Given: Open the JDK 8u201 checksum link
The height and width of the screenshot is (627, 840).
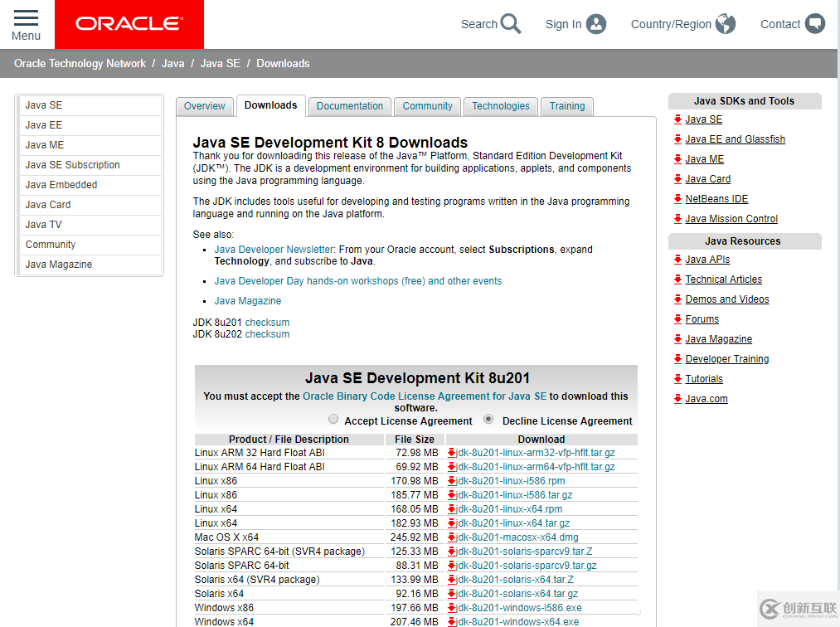Looking at the screenshot, I should coord(267,323).
